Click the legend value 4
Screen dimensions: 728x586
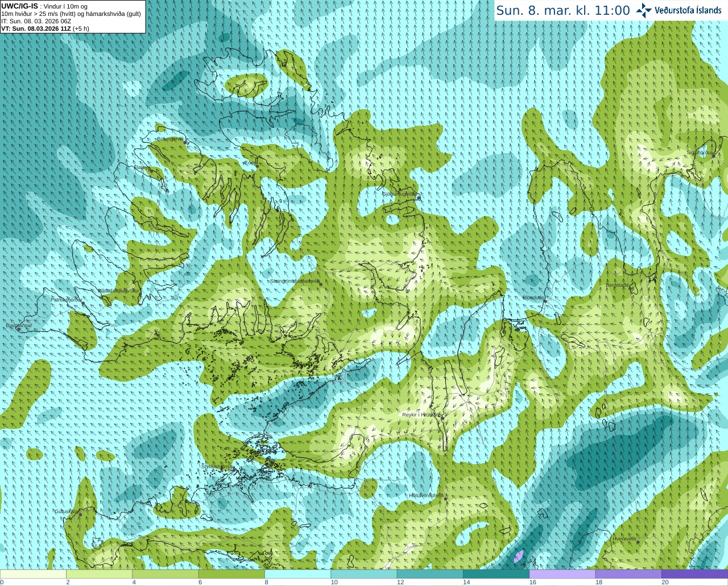coord(134,582)
